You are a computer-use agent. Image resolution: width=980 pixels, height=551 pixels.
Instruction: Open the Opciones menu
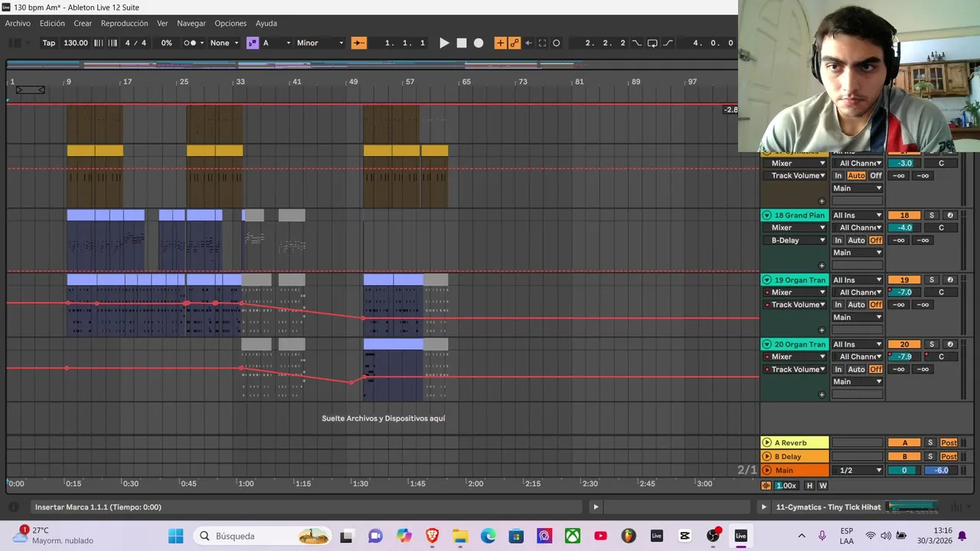pyautogui.click(x=230, y=23)
